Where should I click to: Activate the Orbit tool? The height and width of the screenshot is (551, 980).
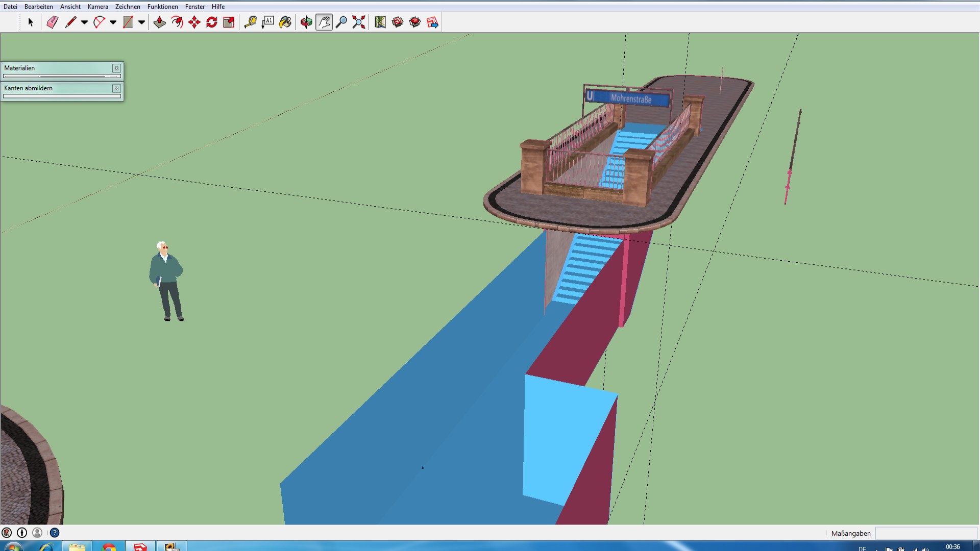(306, 22)
